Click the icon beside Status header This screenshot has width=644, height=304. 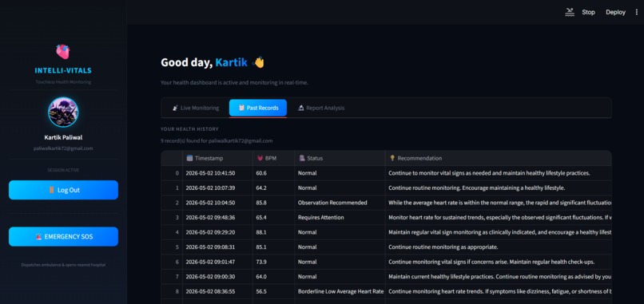click(x=302, y=158)
